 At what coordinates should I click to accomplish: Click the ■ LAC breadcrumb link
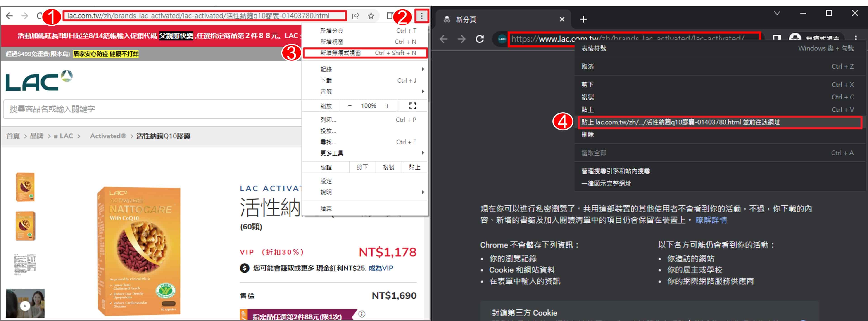[63, 136]
